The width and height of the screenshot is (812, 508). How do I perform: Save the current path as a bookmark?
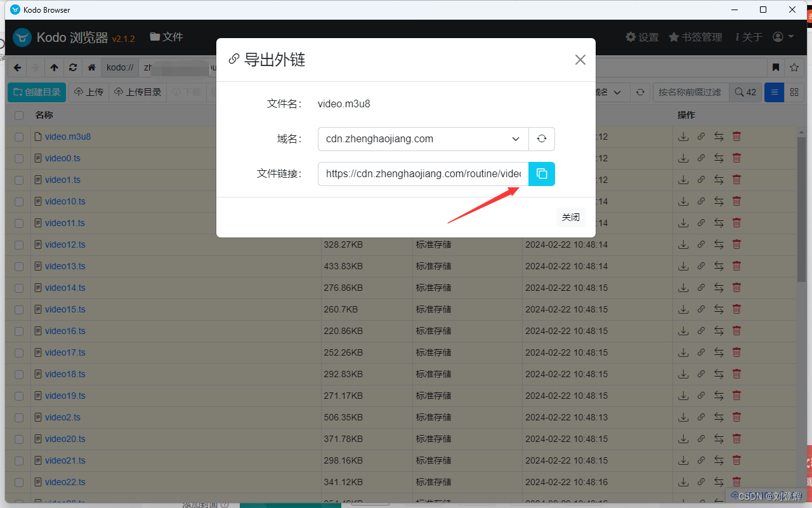[x=776, y=67]
